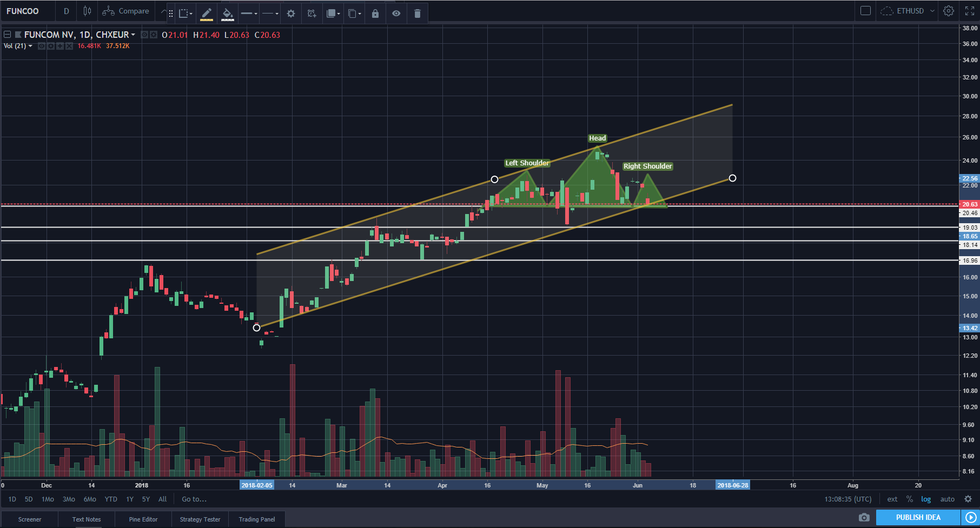Select the 5D time range
This screenshot has height=528, width=980.
(29, 499)
